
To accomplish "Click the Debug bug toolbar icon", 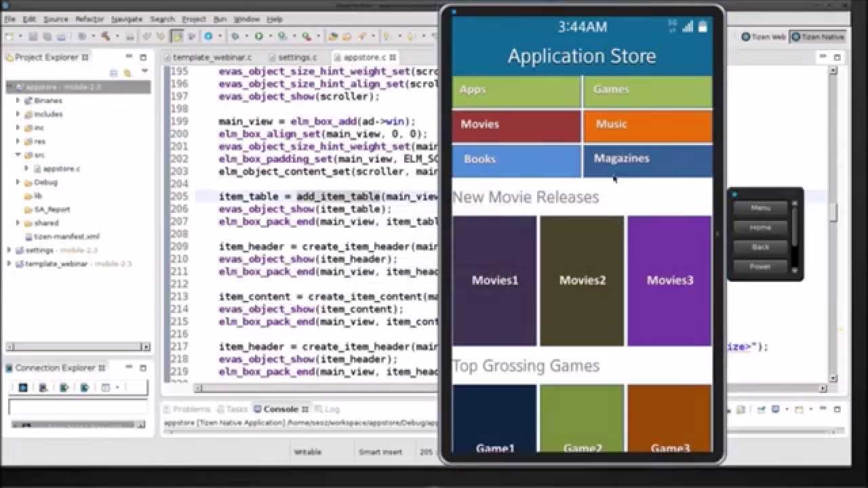I will (235, 36).
